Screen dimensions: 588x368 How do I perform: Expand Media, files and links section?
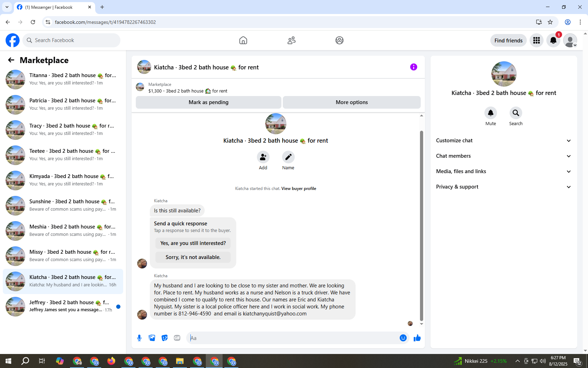click(504, 171)
